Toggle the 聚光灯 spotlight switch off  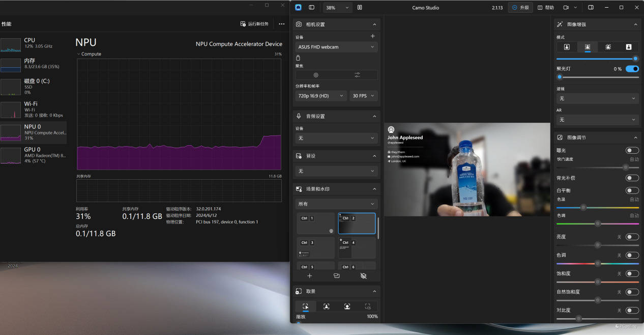632,69
